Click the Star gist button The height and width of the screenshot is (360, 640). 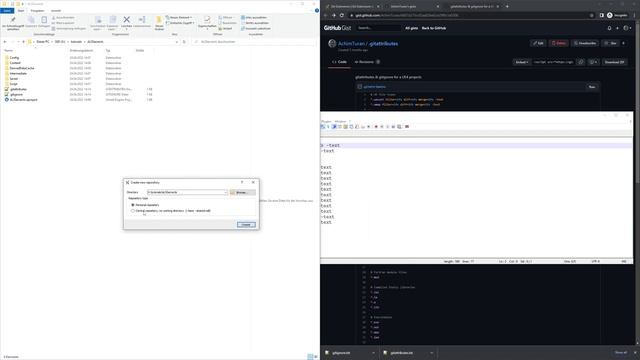[x=611, y=43]
